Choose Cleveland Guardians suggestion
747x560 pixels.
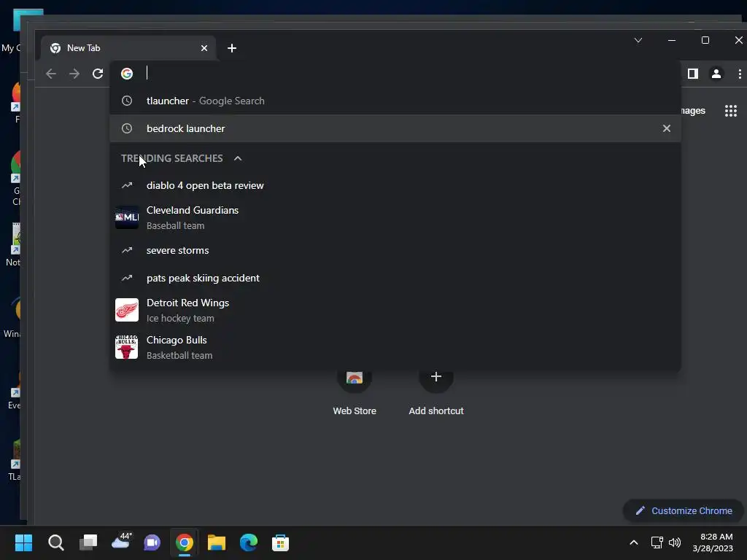[x=395, y=217]
